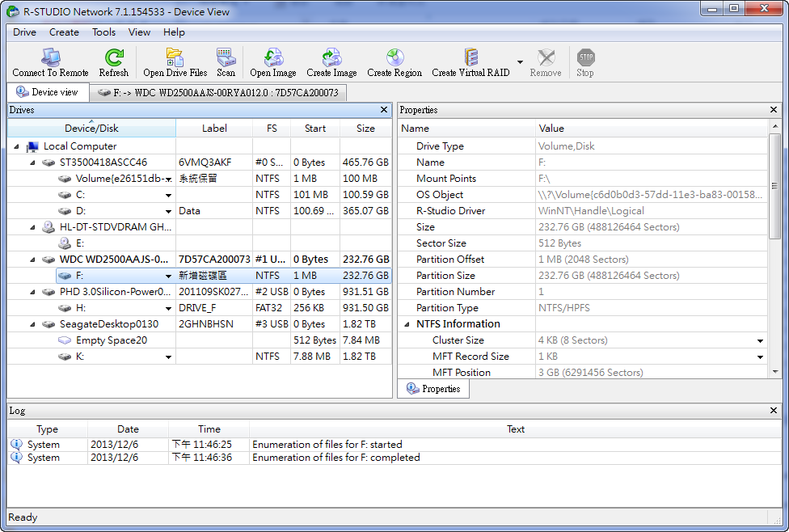Click the Remove toolbar icon
Screen dimensions: 789x532
point(546,57)
